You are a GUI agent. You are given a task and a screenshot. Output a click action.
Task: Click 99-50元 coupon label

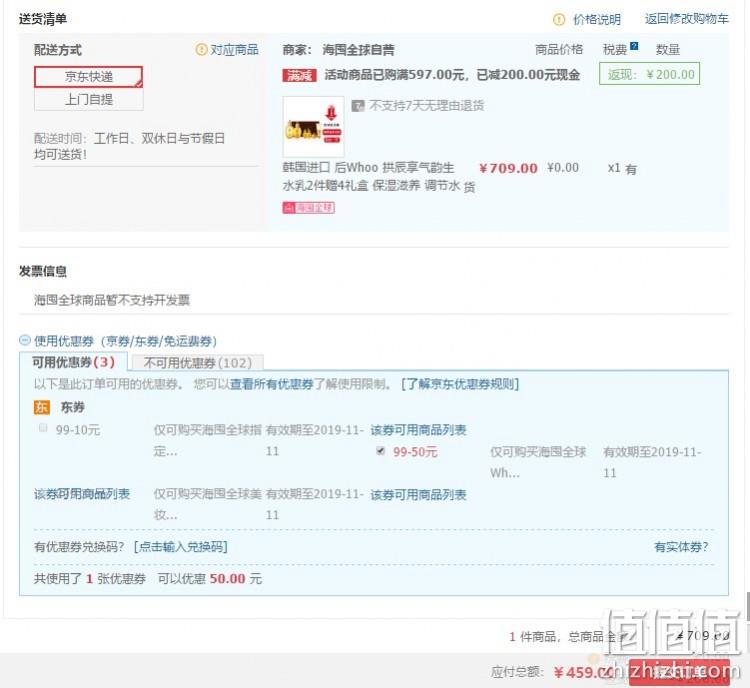click(415, 452)
